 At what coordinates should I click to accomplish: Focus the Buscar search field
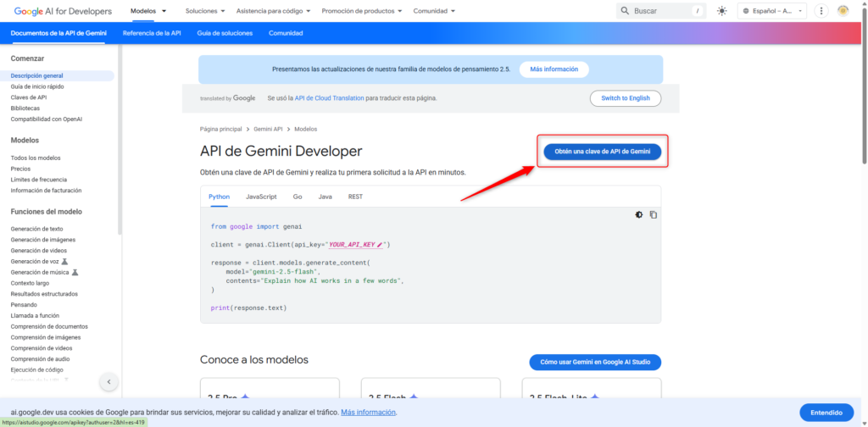click(x=661, y=11)
